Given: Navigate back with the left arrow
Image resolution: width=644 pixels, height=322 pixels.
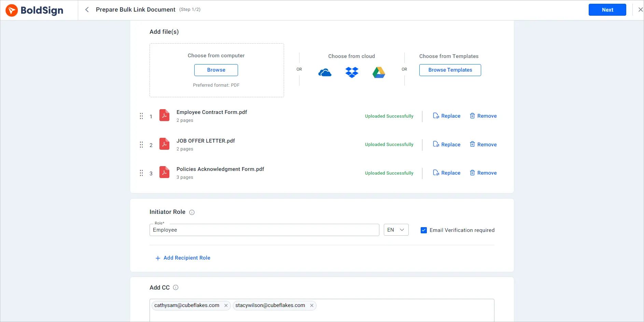Looking at the screenshot, I should click(x=87, y=10).
